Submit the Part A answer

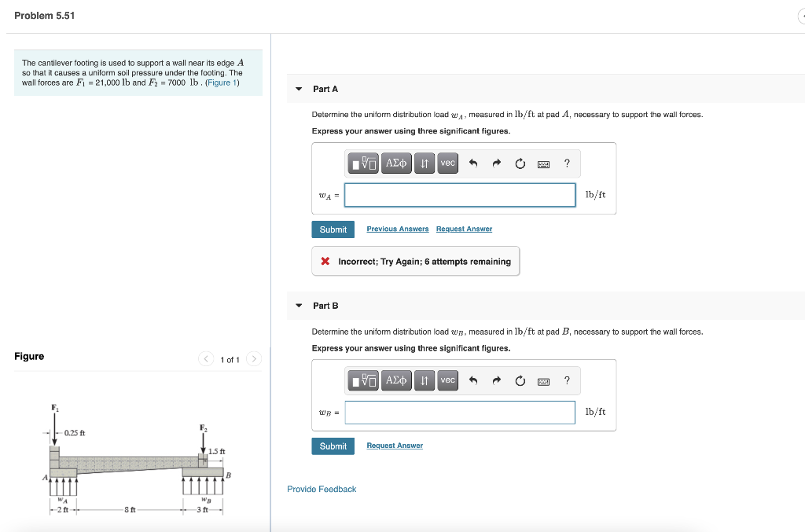tap(333, 229)
